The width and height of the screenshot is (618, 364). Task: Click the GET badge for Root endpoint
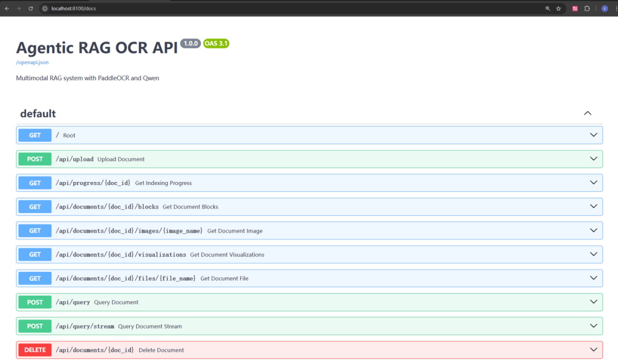pyautogui.click(x=35, y=135)
